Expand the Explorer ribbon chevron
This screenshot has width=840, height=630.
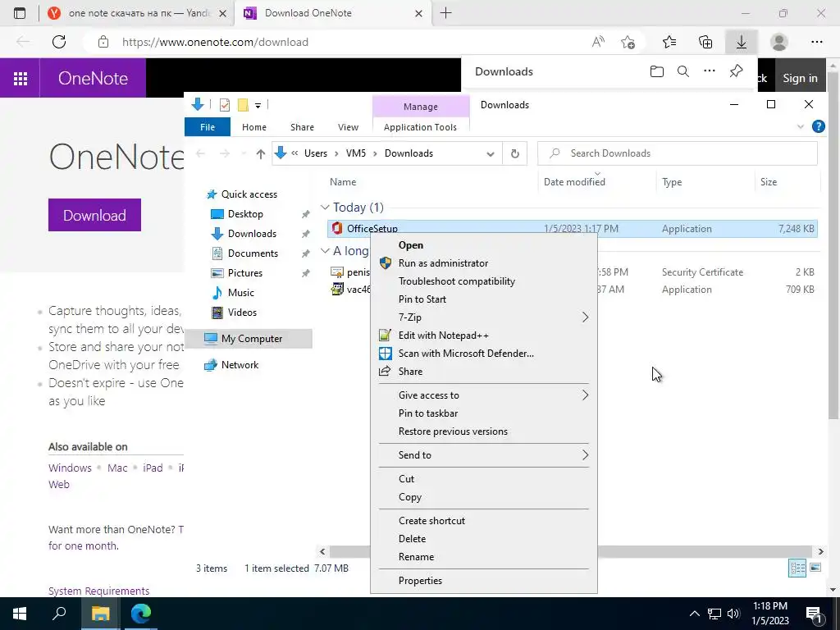pyautogui.click(x=801, y=127)
